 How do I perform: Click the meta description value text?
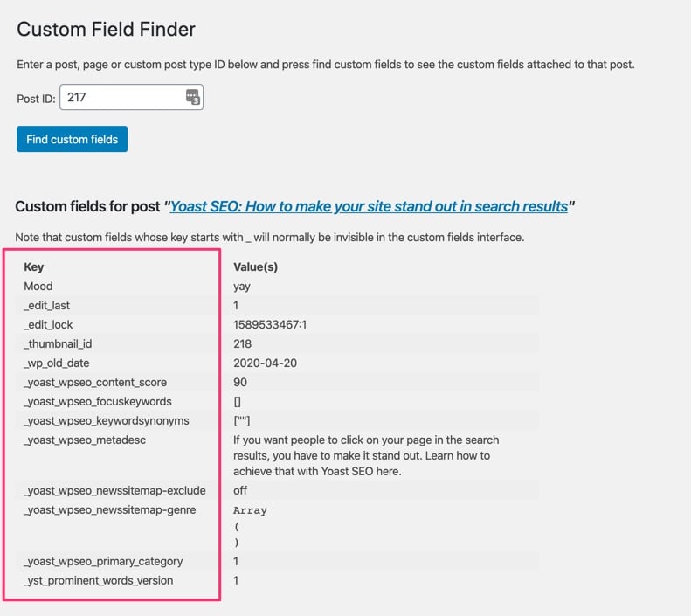365,455
